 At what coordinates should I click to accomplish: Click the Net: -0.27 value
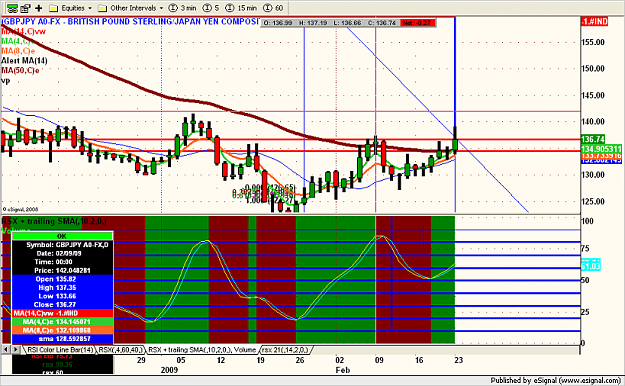pos(417,23)
